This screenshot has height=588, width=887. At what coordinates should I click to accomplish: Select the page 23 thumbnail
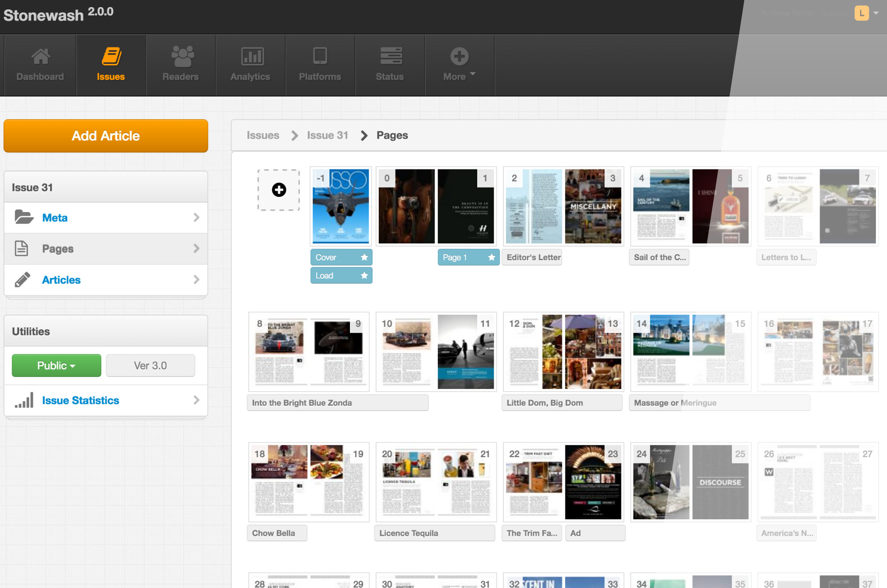[593, 482]
